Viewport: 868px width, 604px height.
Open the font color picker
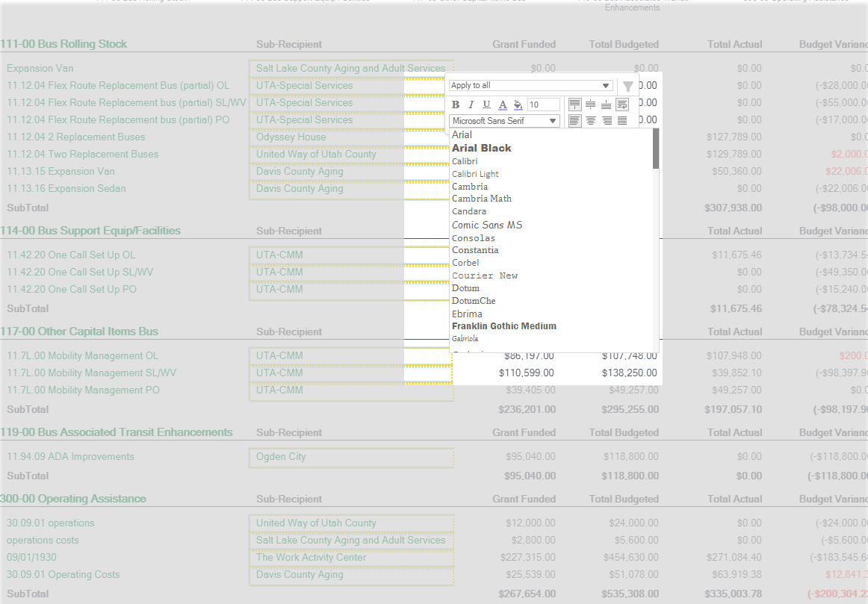[x=502, y=105]
